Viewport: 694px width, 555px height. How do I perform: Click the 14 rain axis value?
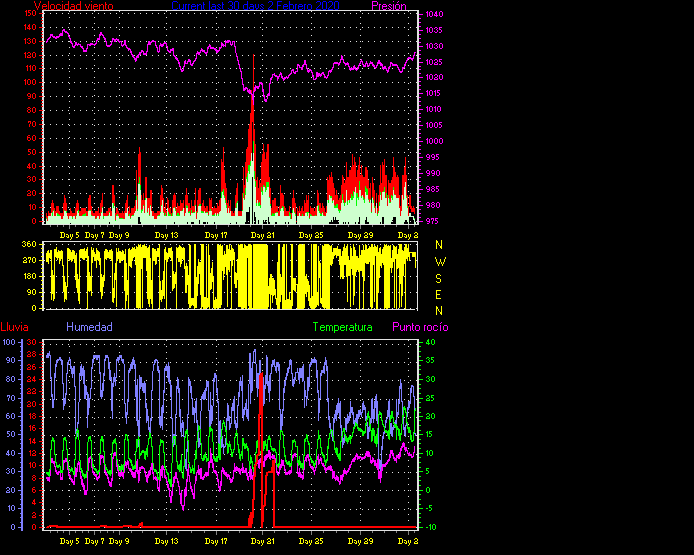pyautogui.click(x=31, y=441)
